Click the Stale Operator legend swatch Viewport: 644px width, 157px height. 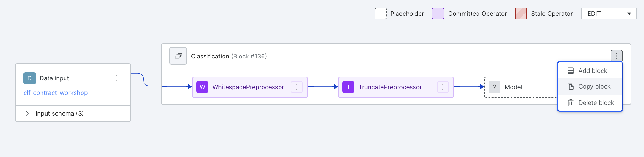tap(521, 14)
